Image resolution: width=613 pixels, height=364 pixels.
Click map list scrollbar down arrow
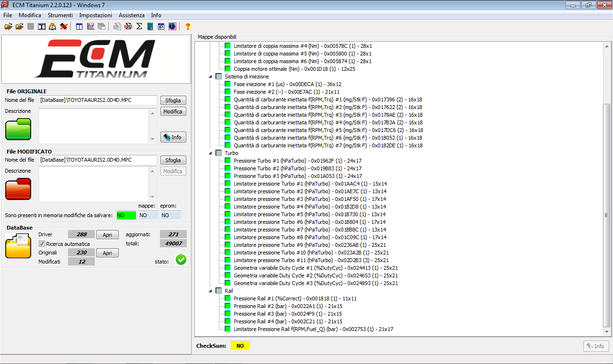(607, 332)
